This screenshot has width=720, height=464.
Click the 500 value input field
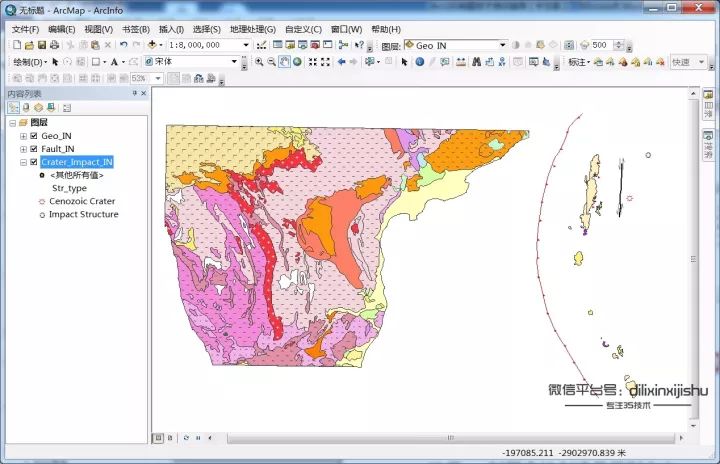(602, 45)
